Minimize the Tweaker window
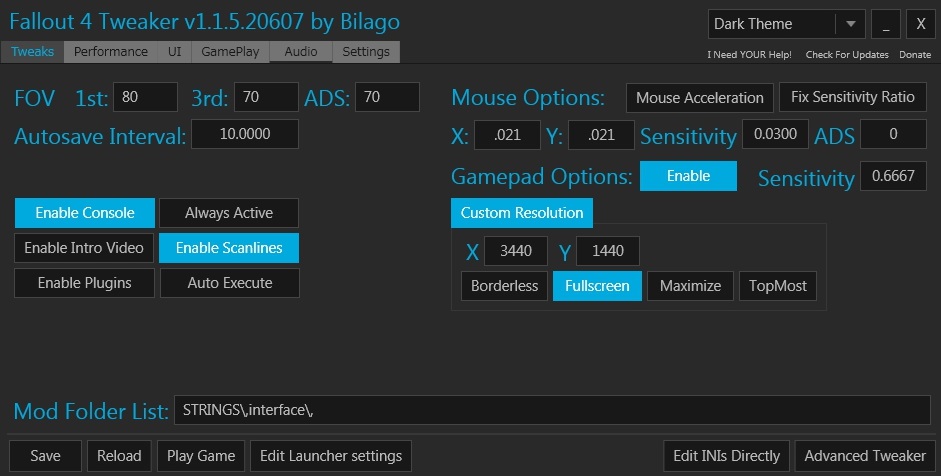Image resolution: width=941 pixels, height=476 pixels. (x=886, y=24)
